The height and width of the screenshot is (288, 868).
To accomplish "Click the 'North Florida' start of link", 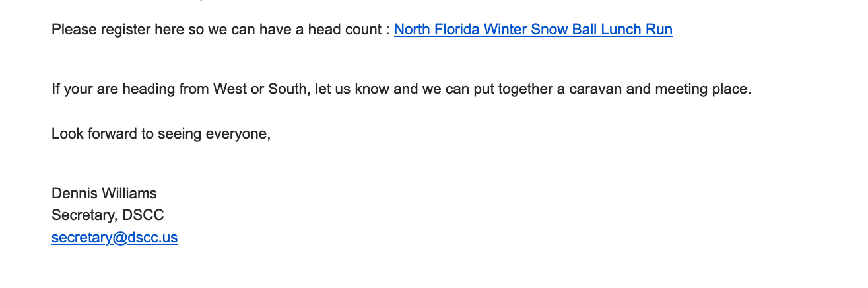I will point(437,30).
